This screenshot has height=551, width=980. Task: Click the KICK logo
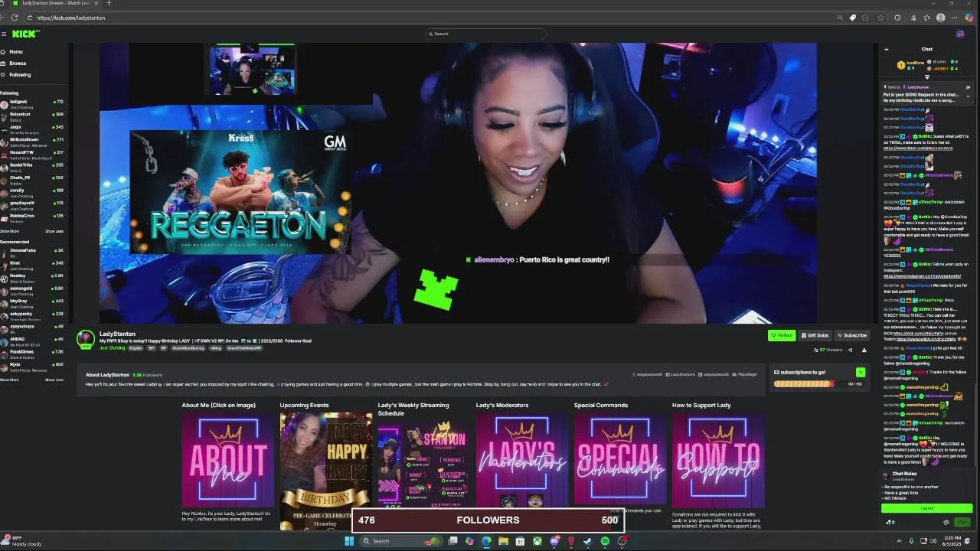(x=25, y=34)
